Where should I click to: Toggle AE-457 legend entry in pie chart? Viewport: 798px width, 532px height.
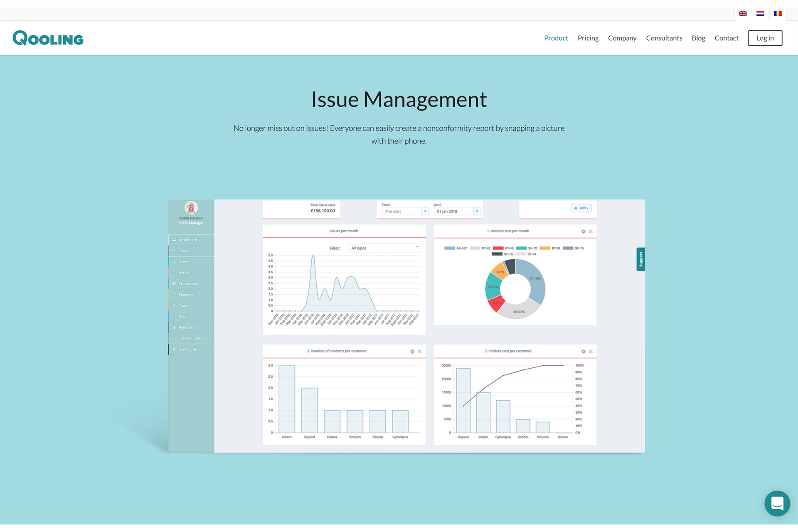coord(456,248)
